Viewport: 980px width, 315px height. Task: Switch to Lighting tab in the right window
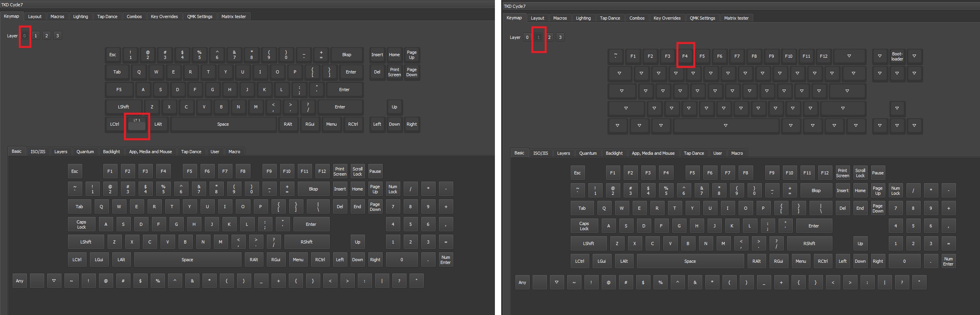point(583,18)
